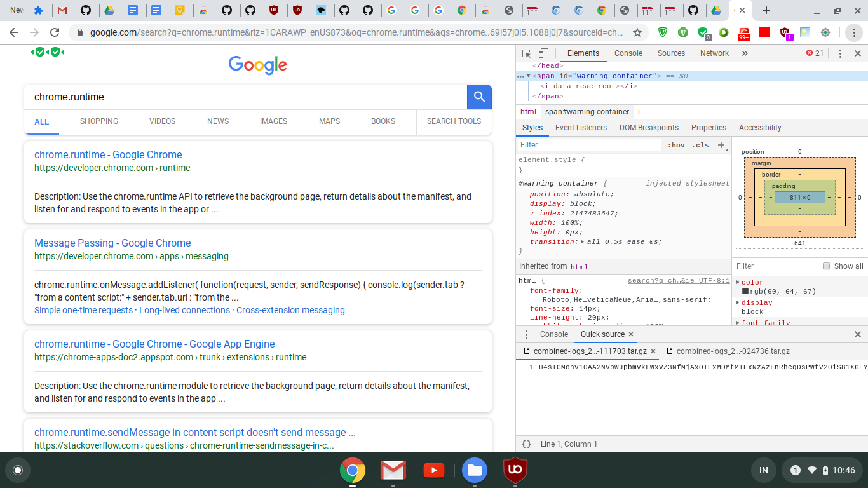This screenshot has width=868, height=488.
Task: Open SEARCH TOOLS options
Action: 454,121
